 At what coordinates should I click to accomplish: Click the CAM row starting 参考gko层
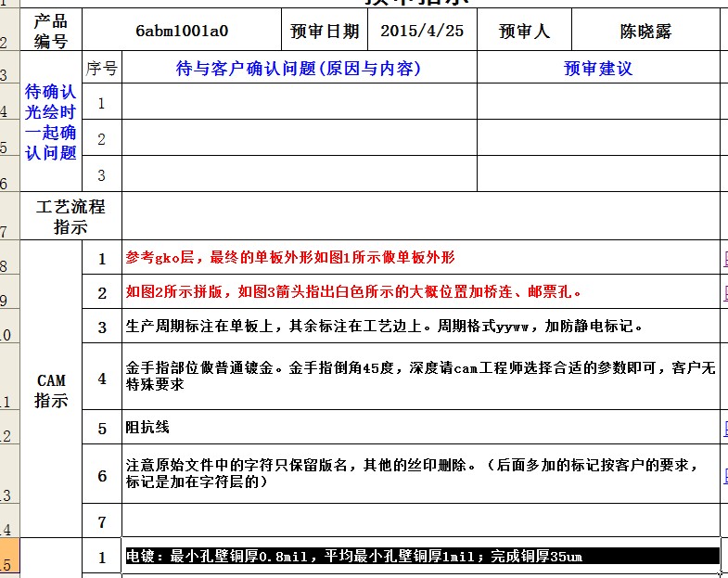click(x=421, y=257)
